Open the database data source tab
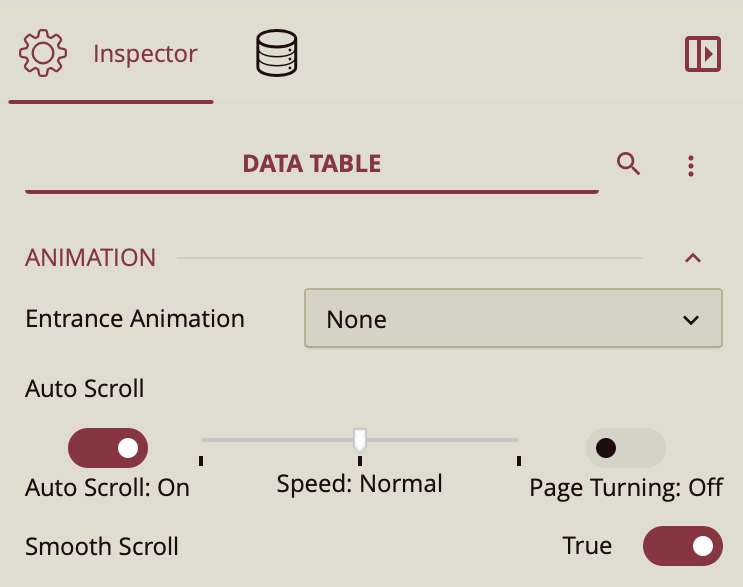Screen dimensions: 743x587 click(x=277, y=54)
